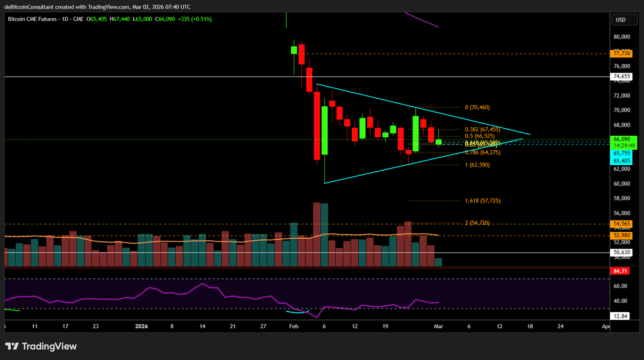Click the 60.00 RSI axis tick
The height and width of the screenshot is (360, 644).
[x=620, y=286]
